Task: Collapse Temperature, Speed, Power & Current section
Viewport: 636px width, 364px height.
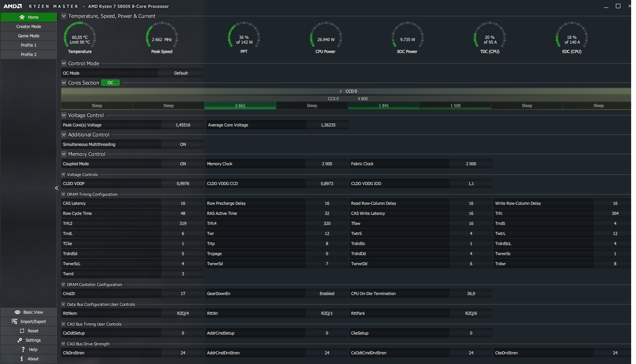Action: coord(64,16)
